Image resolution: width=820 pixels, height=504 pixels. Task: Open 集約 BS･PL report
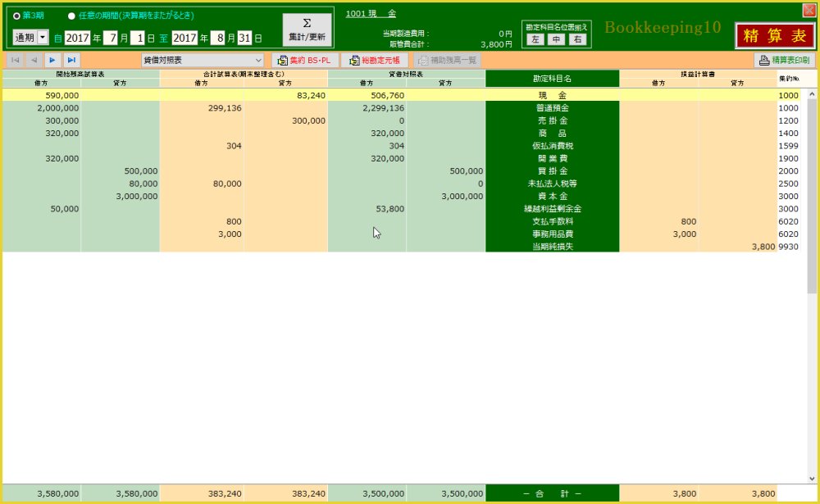[x=304, y=60]
